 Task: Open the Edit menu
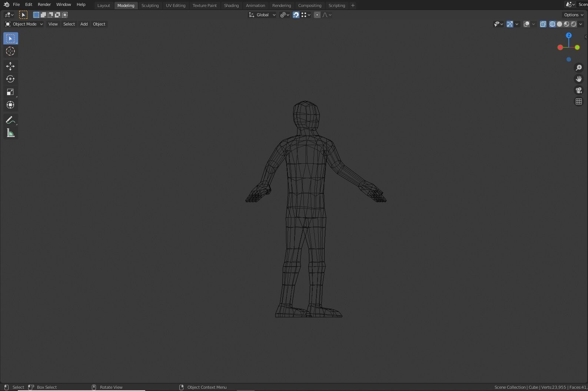point(29,4)
